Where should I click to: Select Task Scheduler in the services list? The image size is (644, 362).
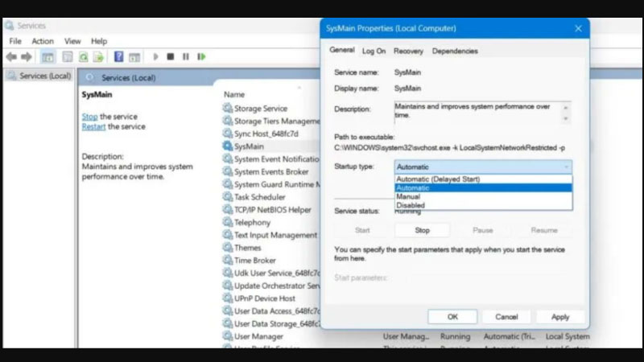[259, 197]
